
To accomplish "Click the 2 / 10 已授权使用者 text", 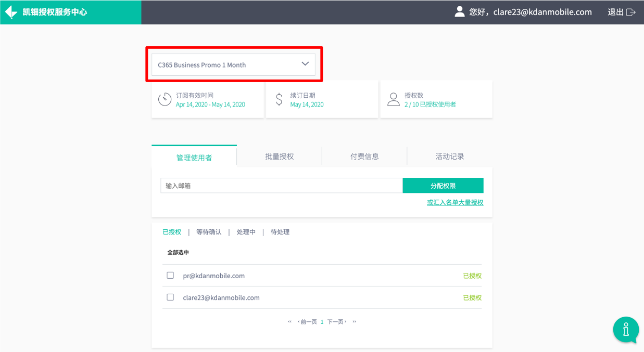I will tap(430, 105).
